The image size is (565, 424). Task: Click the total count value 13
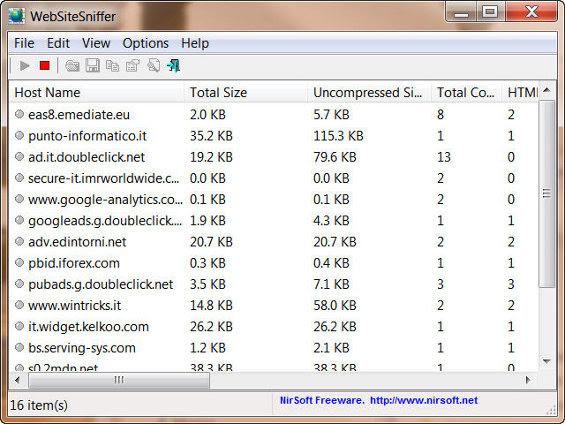(x=444, y=157)
